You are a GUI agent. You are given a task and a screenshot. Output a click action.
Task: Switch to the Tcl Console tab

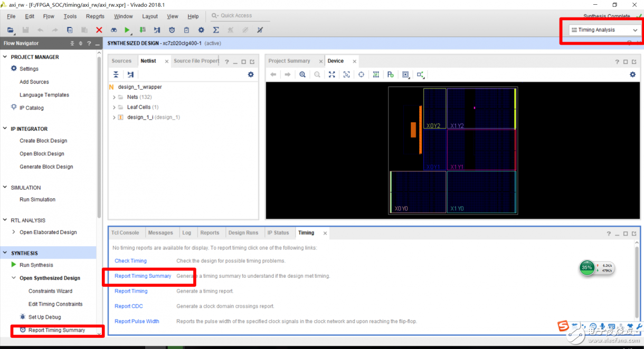point(125,232)
